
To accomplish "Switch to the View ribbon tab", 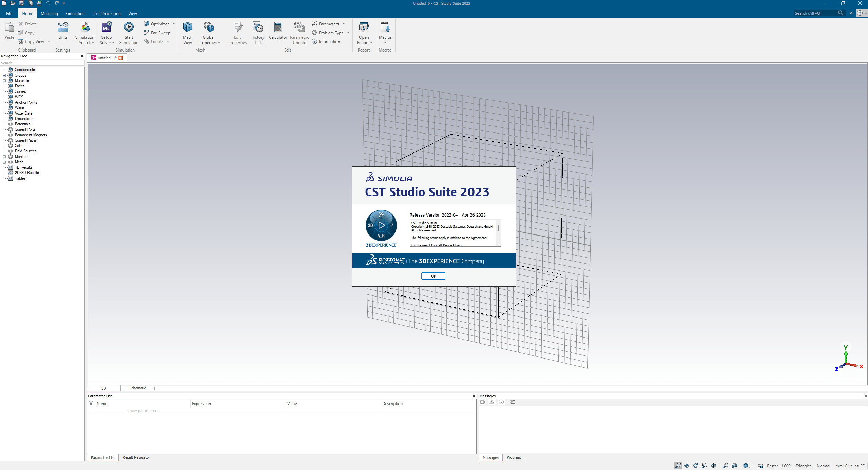I will point(133,14).
